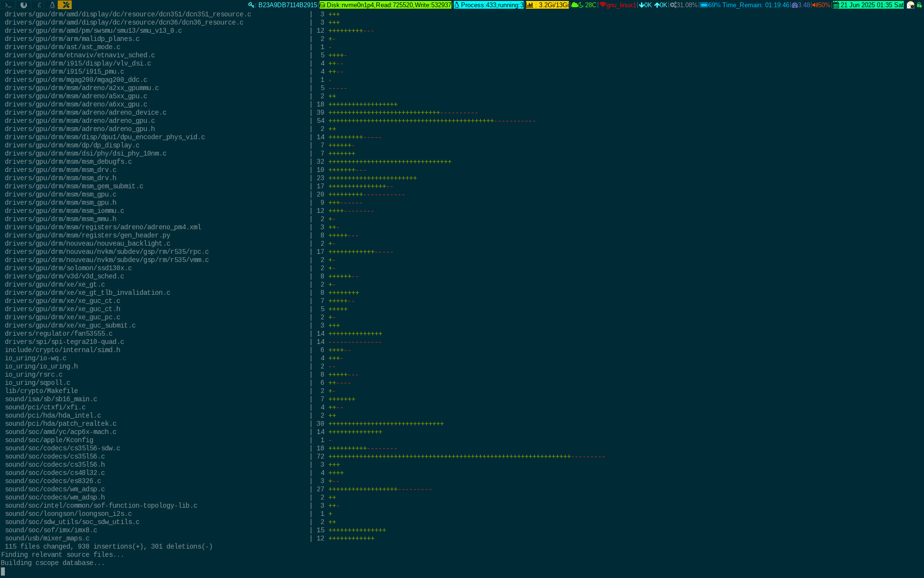Screen dimensions: 924x578
Task: Click the cs35l56.c file path
Action: click(x=55, y=457)
